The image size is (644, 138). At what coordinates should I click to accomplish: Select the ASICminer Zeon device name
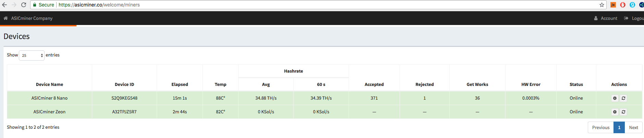tap(49, 112)
